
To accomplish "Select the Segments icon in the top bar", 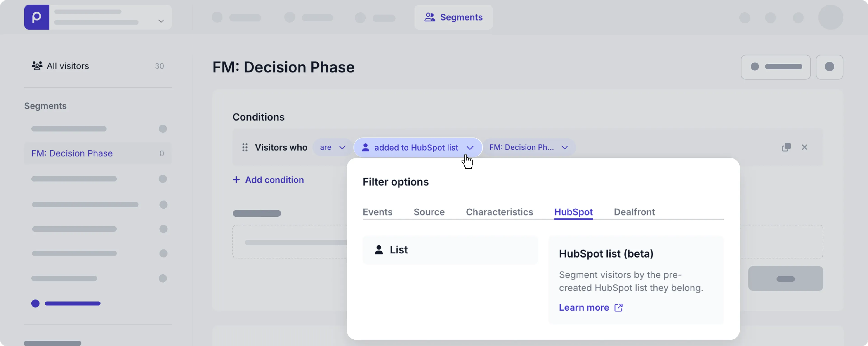I will (x=430, y=17).
